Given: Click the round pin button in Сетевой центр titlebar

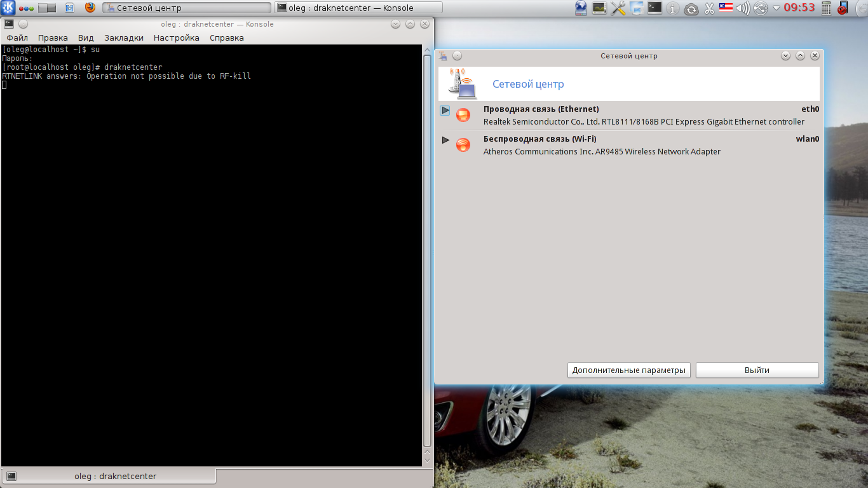Looking at the screenshot, I should 457,56.
